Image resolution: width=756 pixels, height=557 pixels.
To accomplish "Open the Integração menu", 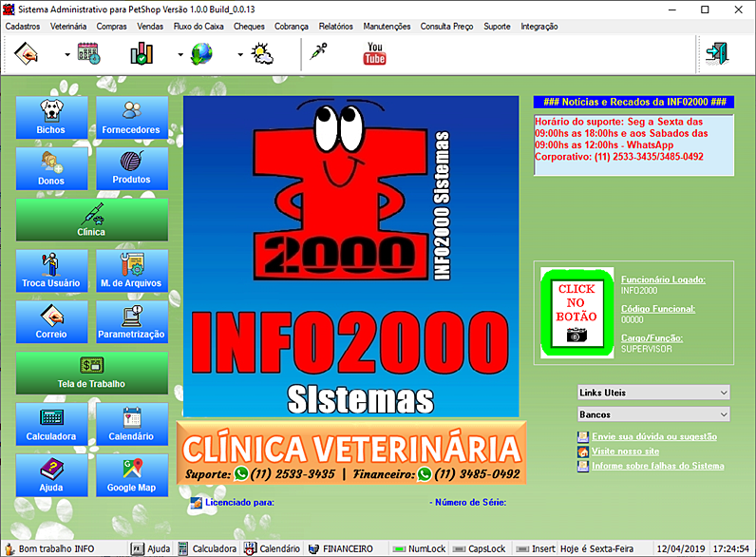I will tap(539, 27).
